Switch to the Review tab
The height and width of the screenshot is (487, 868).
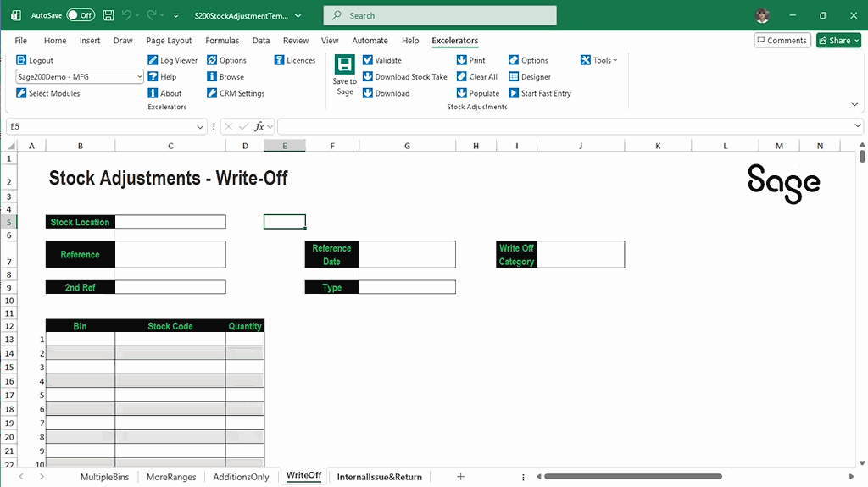(296, 41)
